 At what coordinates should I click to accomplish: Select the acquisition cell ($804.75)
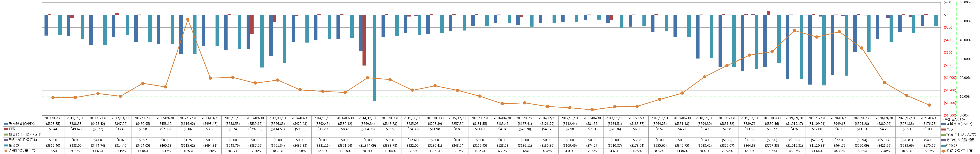[368, 129]
